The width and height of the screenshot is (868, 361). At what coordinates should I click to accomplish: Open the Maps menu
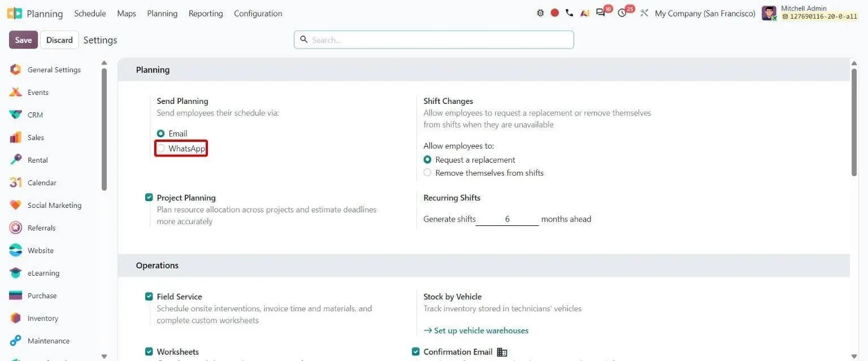click(x=127, y=14)
